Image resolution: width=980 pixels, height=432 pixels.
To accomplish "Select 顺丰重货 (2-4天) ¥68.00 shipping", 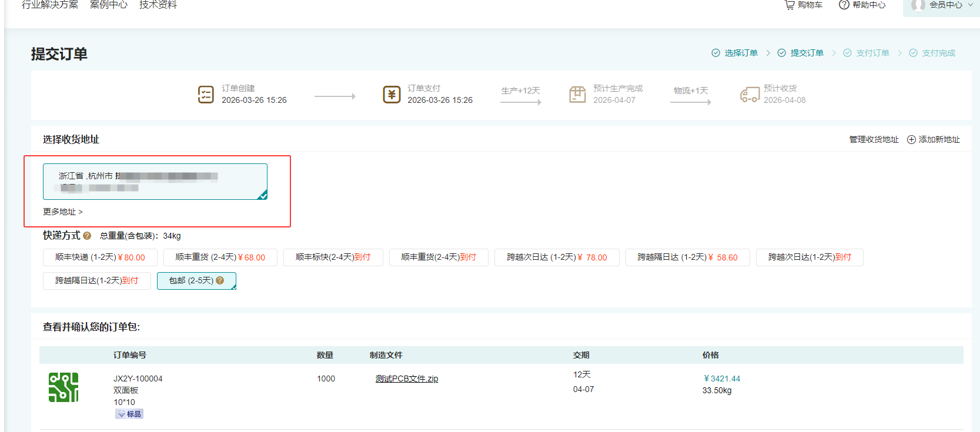I will click(x=220, y=257).
